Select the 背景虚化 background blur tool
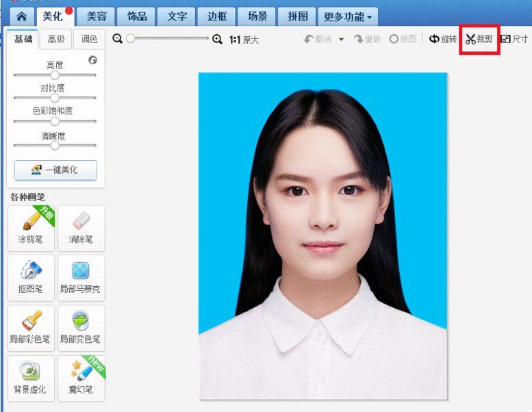 [31, 378]
